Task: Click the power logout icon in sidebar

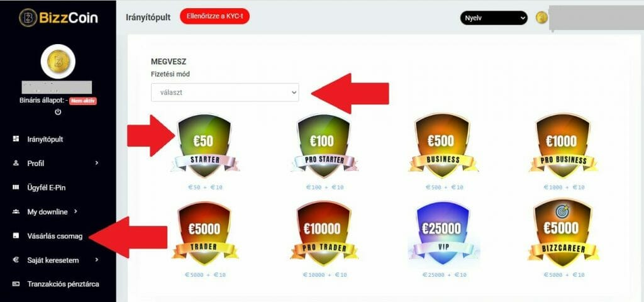Action: [58, 112]
